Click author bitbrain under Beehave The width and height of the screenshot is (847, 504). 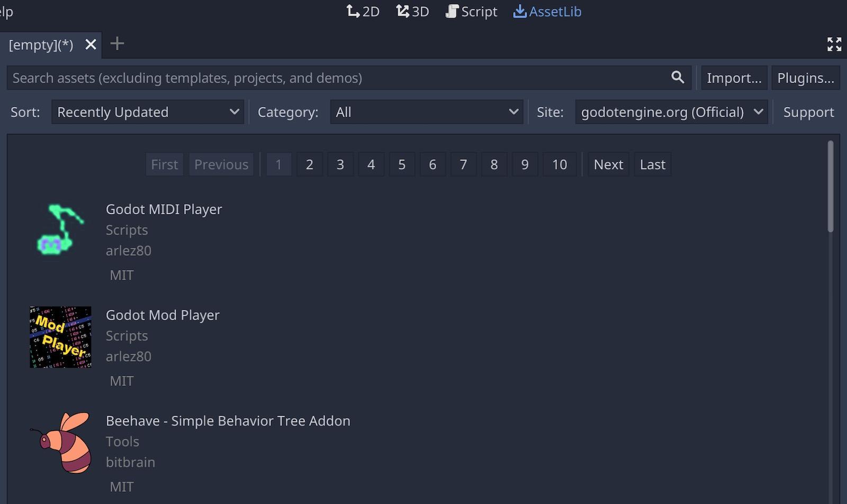pyautogui.click(x=131, y=462)
